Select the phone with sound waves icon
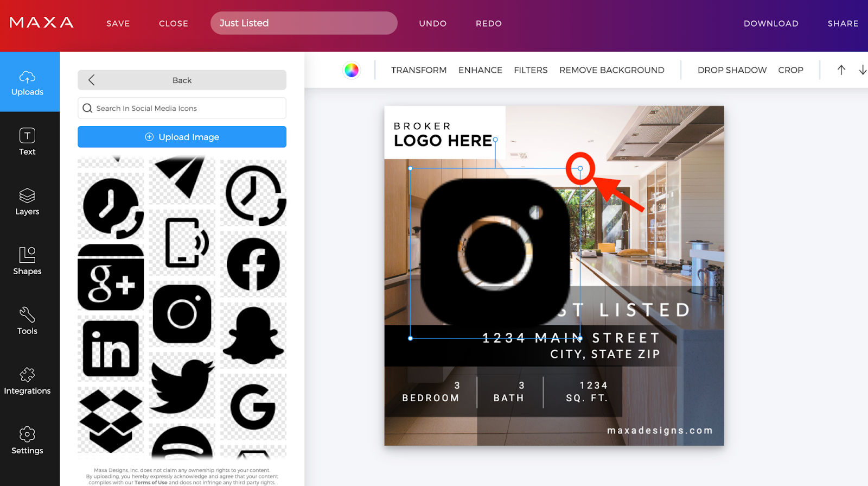This screenshot has width=868, height=486. (182, 243)
